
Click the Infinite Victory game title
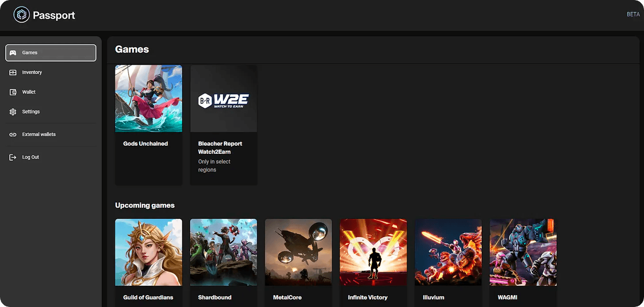point(368,297)
